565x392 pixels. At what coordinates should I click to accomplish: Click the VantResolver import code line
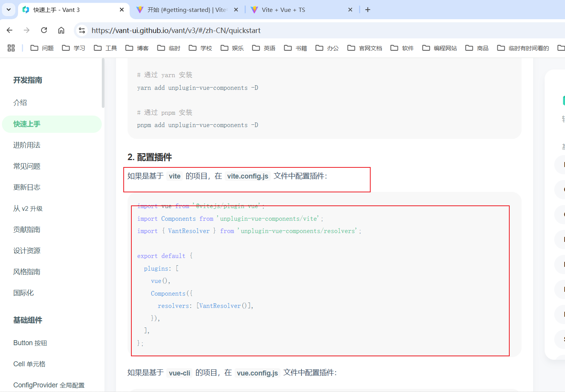249,231
